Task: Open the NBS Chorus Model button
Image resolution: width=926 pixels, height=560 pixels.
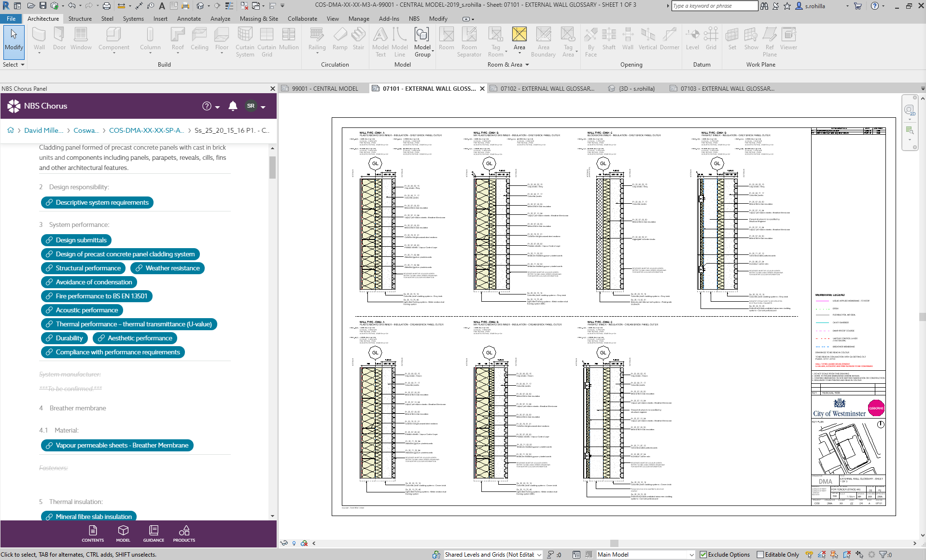Action: (x=123, y=534)
